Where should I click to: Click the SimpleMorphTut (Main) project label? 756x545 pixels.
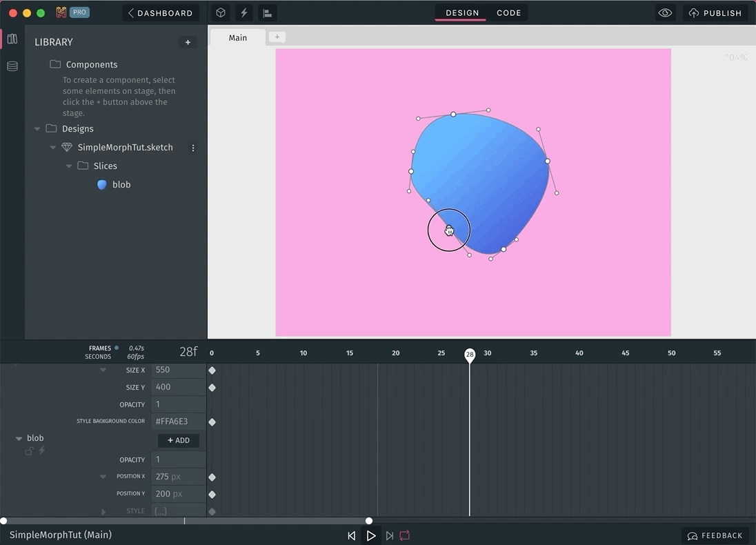61,535
